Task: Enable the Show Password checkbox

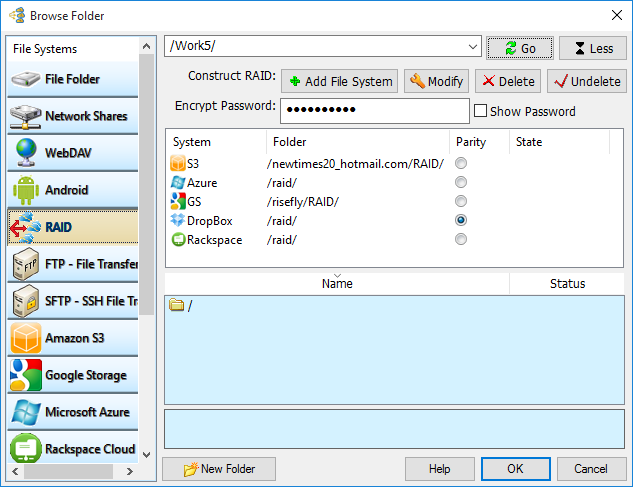Action: click(480, 111)
